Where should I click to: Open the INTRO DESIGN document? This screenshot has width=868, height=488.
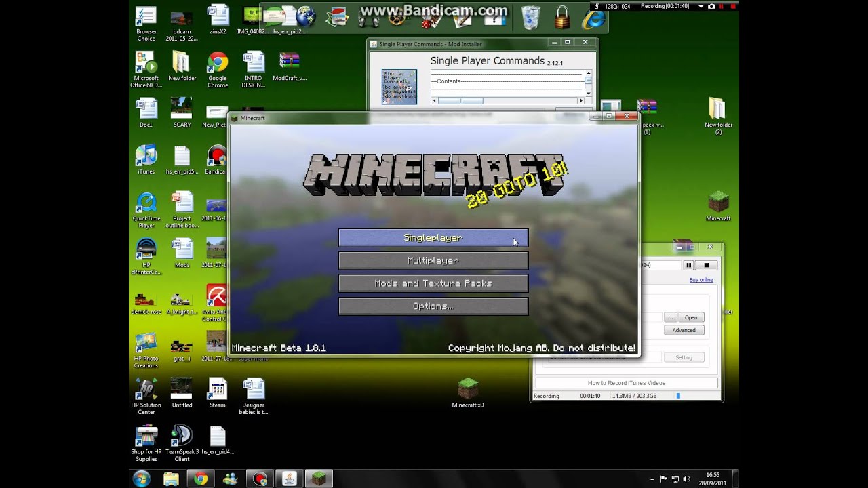(254, 70)
